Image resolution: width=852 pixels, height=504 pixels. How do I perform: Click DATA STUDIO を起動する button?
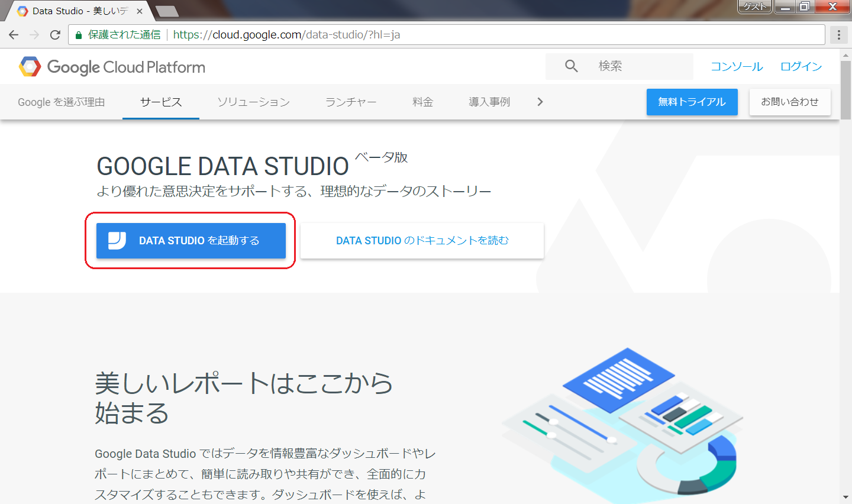pyautogui.click(x=191, y=240)
